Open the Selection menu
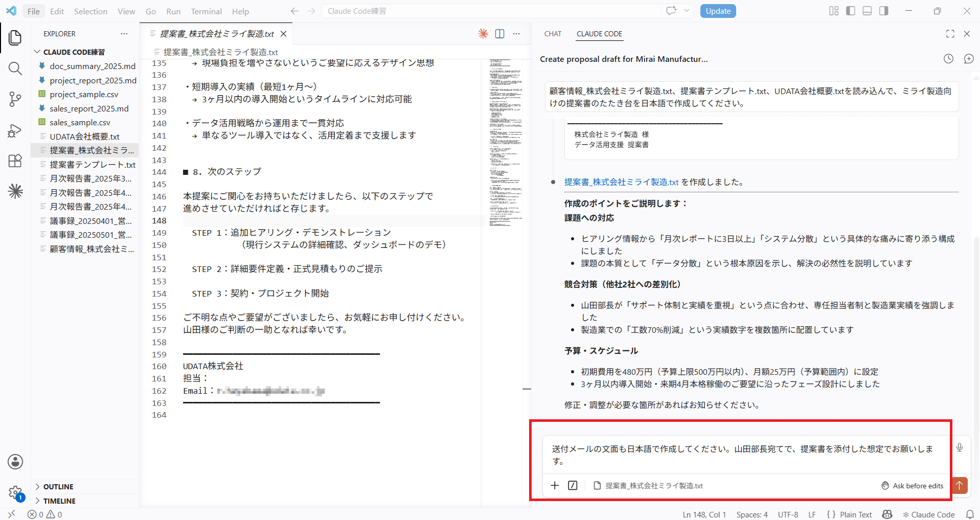This screenshot has width=980, height=520. coord(90,11)
